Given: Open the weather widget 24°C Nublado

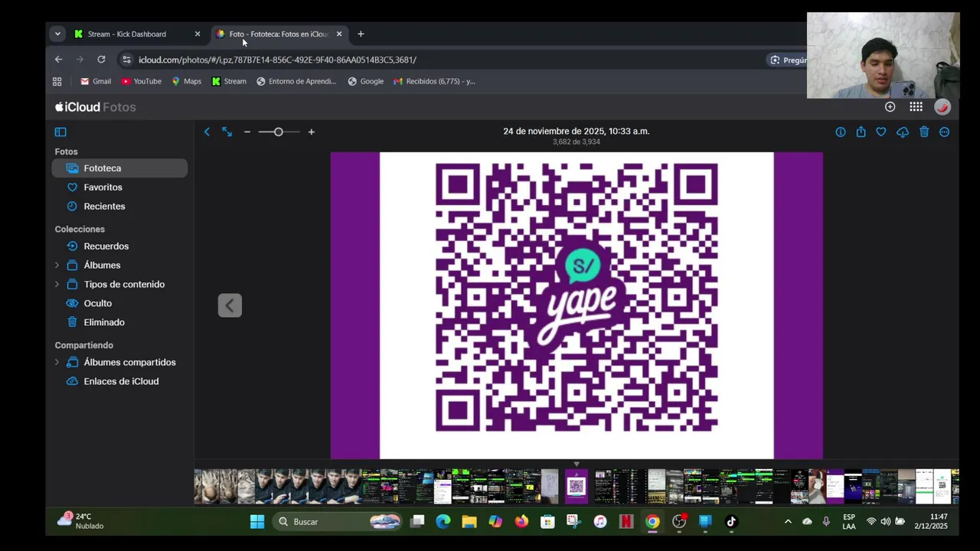Looking at the screenshot, I should (x=80, y=521).
